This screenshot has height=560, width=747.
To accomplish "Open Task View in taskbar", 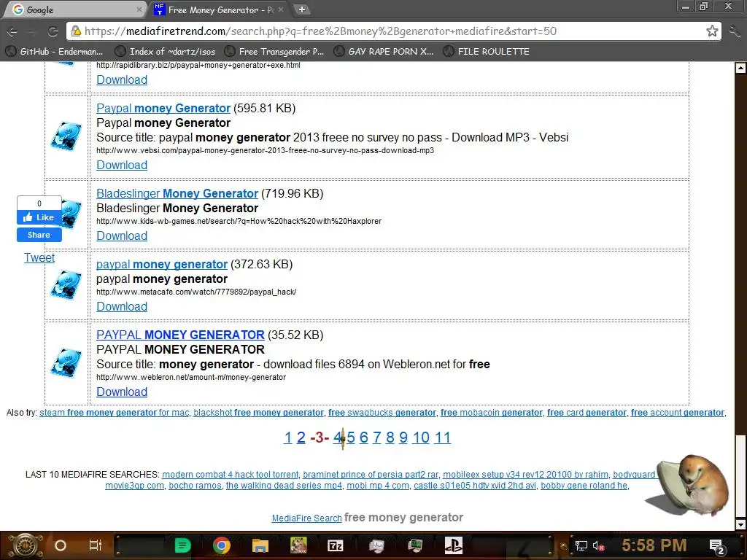I will [96, 545].
